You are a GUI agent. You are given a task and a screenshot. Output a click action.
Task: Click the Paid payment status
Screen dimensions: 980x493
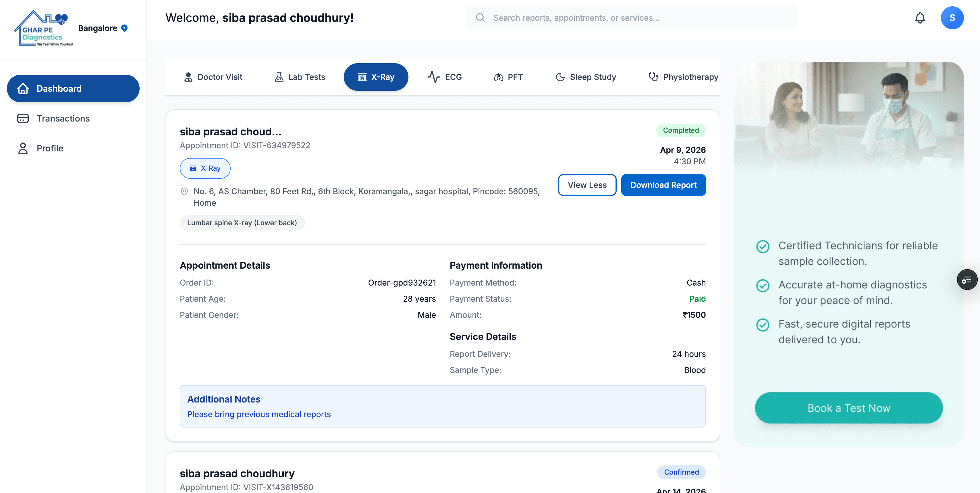tap(697, 299)
